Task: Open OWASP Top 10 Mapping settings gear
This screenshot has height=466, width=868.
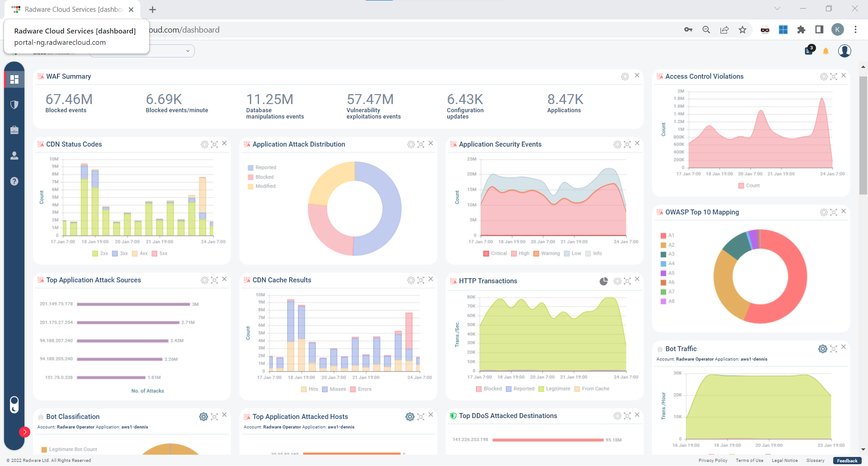Action: pyautogui.click(x=824, y=212)
